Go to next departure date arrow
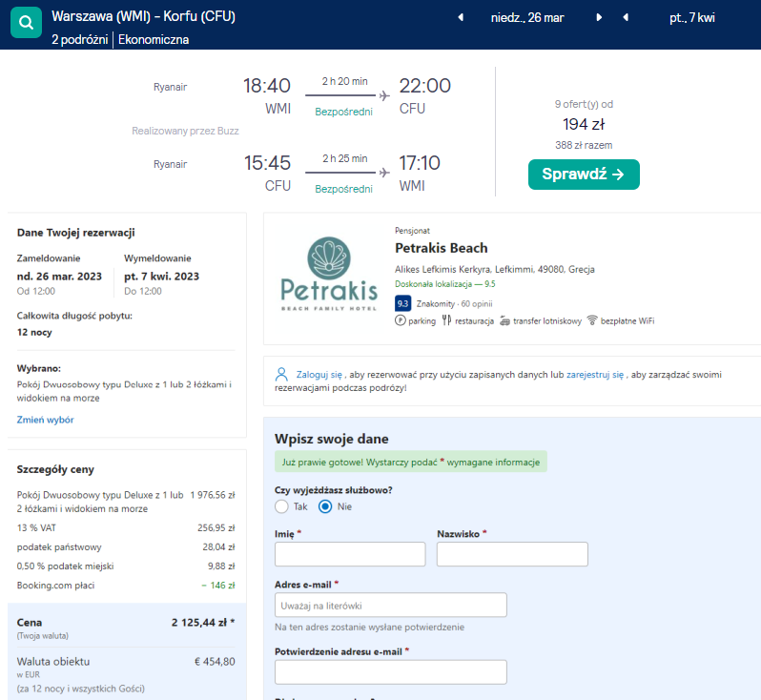Viewport: 761px width, 700px height. (599, 17)
